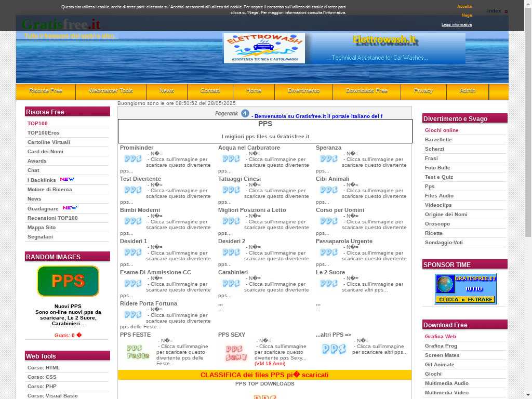The width and height of the screenshot is (532, 399).
Task: Click the Gratisfree.it sponsor banner
Action: [465, 289]
